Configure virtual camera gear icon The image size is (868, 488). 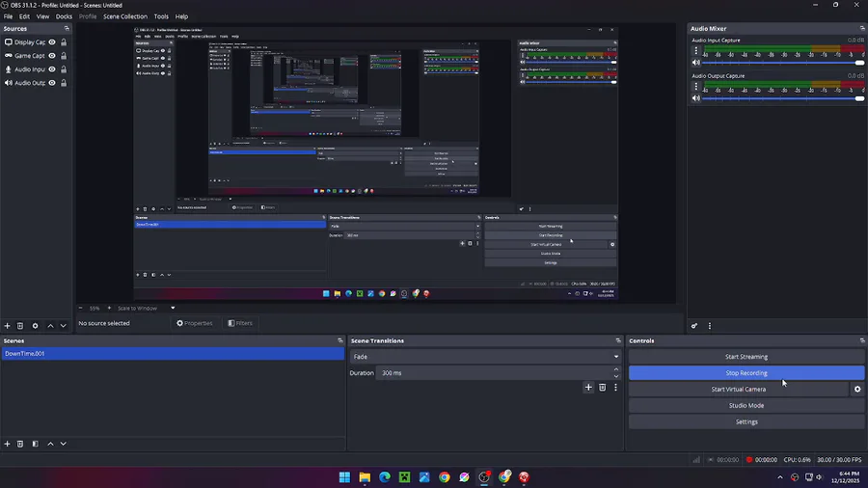(857, 389)
